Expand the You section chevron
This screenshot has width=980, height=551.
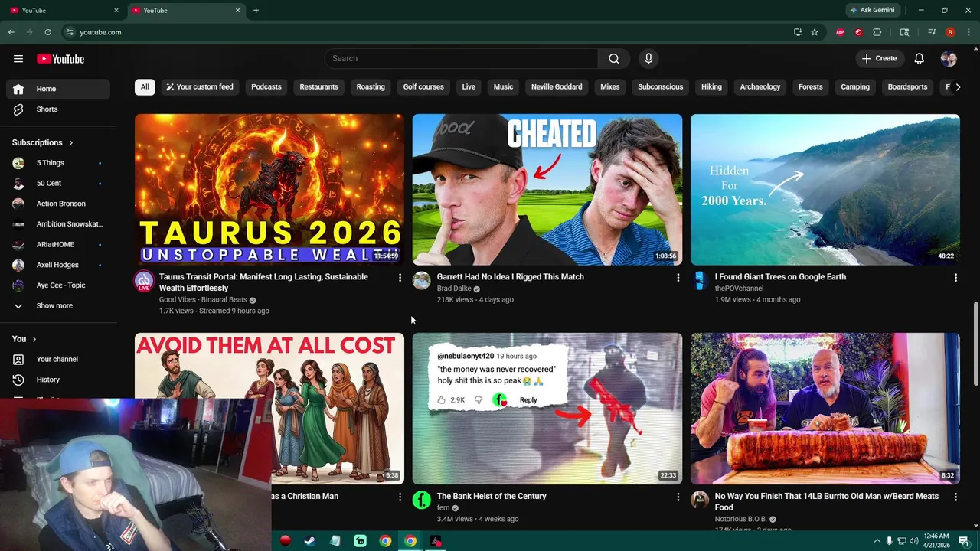tap(34, 339)
